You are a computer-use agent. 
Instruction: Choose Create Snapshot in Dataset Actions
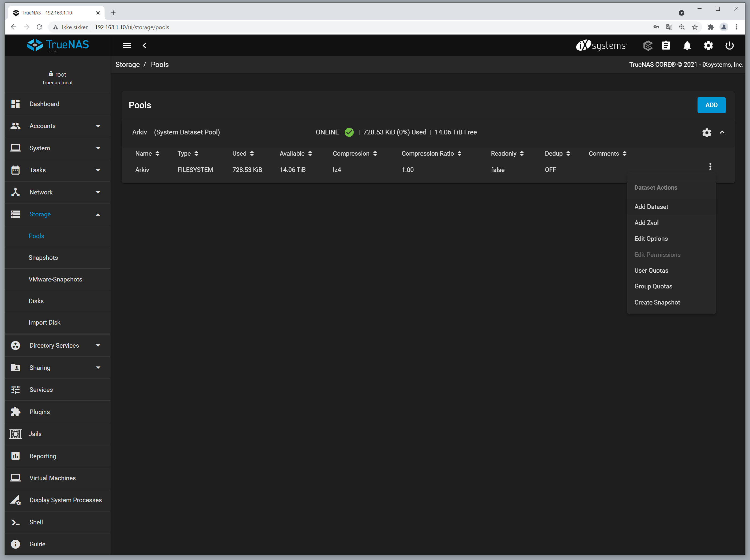(x=657, y=302)
